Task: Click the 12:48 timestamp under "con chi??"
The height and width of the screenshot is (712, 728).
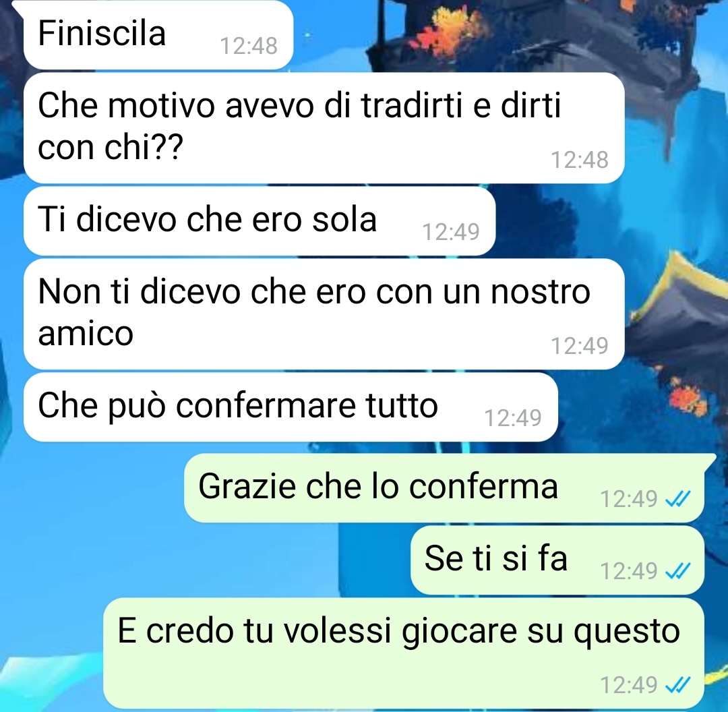Action: tap(580, 160)
